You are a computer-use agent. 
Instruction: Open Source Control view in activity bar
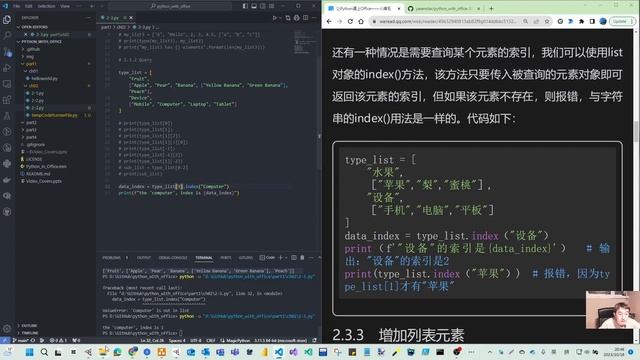pyautogui.click(x=7, y=52)
